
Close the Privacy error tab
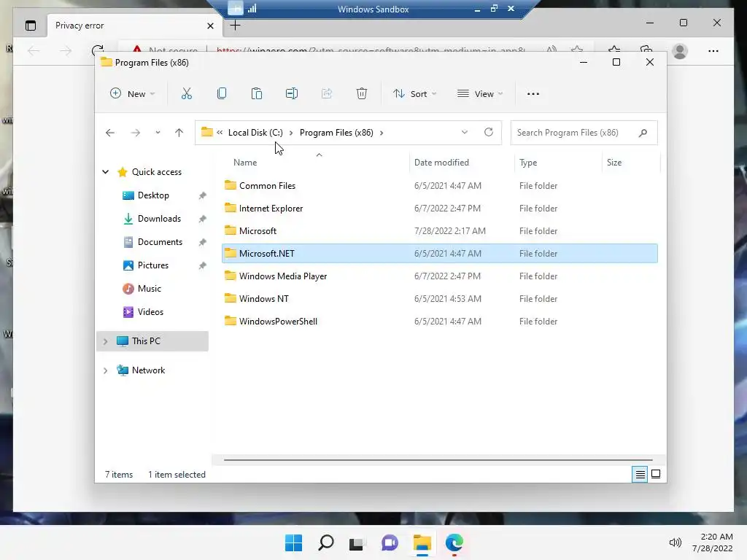click(210, 26)
